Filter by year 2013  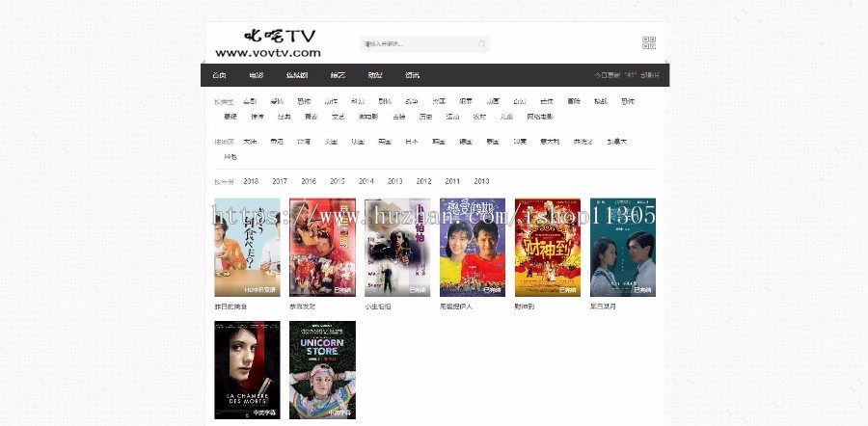(394, 181)
